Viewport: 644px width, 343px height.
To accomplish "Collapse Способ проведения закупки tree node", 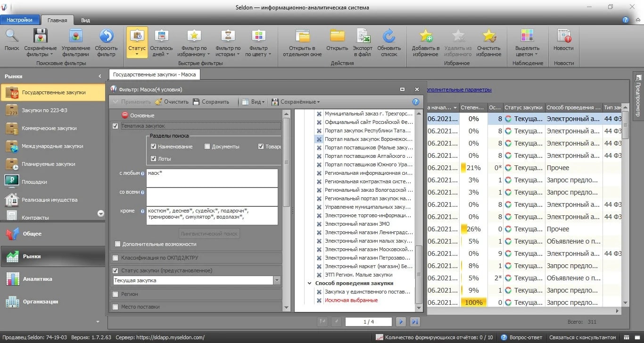I will click(x=310, y=283).
